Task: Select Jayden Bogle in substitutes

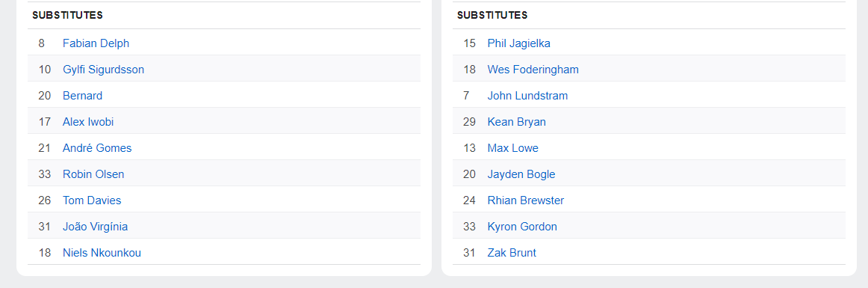Action: point(521,174)
